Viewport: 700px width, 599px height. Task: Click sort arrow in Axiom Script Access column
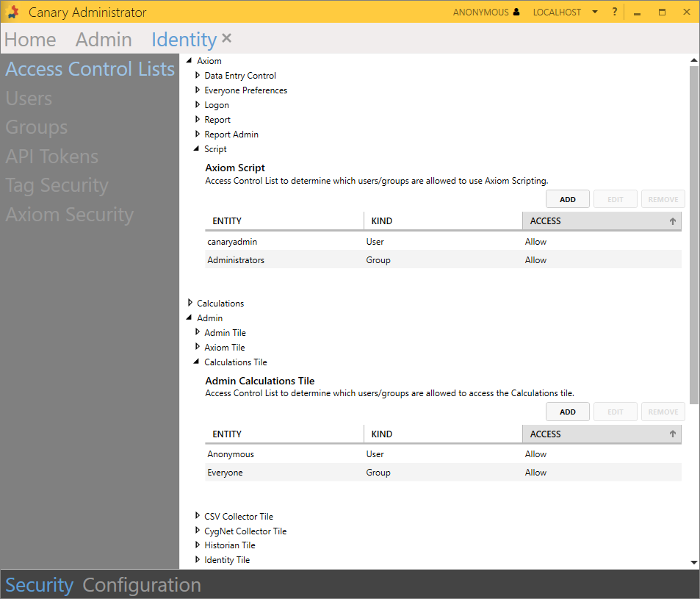click(x=672, y=221)
